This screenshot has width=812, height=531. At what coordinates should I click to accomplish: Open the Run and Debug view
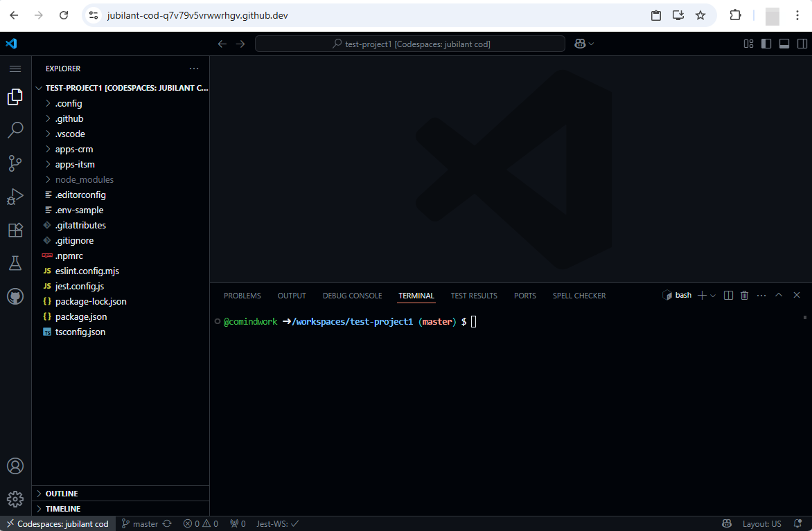coord(15,197)
